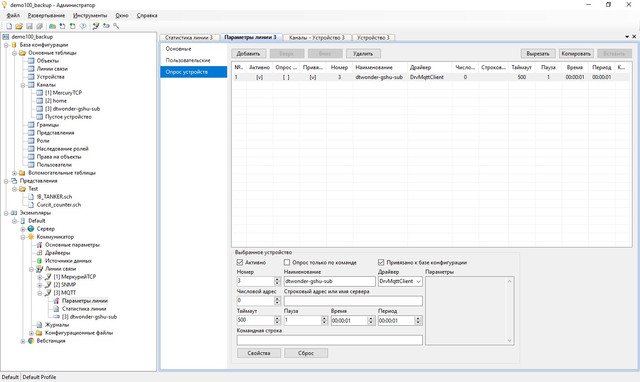The height and width of the screenshot is (382, 640).
Task: Select Основные in the section list
Action: [x=194, y=49]
